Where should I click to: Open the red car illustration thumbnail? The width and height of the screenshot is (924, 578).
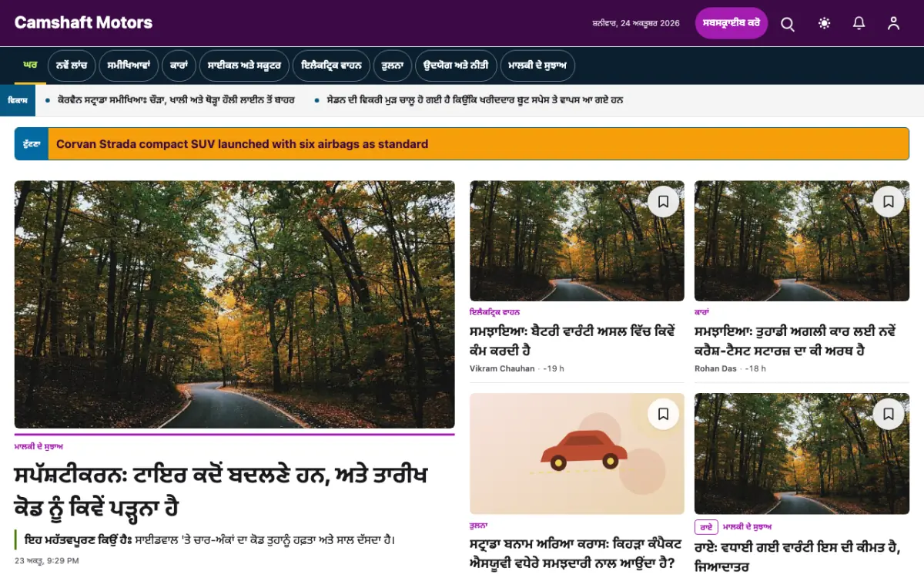577,454
